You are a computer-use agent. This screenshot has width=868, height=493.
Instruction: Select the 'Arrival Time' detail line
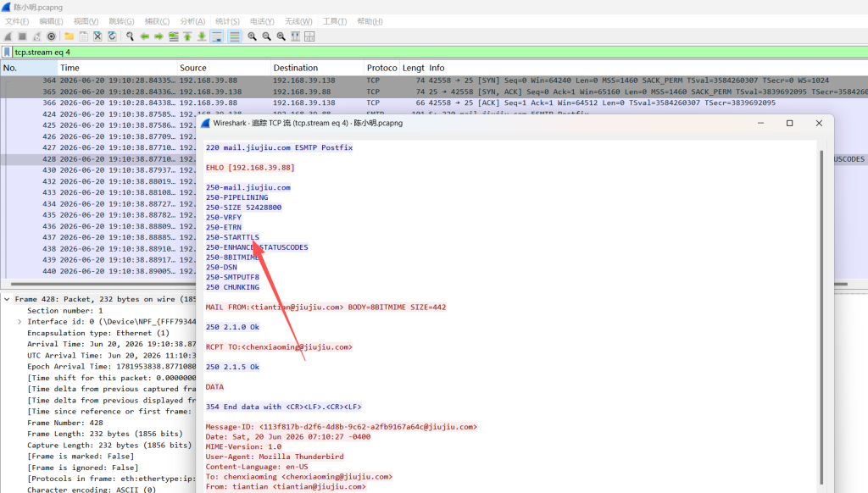[x=111, y=344]
